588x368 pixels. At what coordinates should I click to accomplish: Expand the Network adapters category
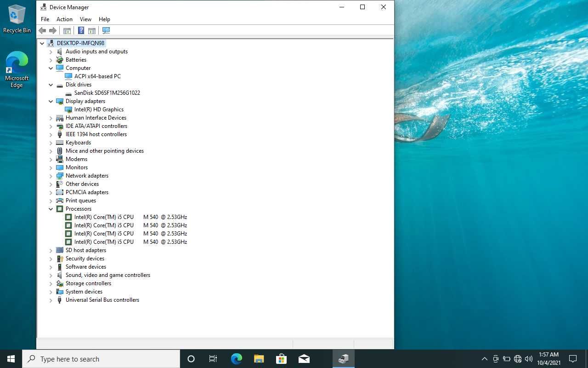[51, 176]
